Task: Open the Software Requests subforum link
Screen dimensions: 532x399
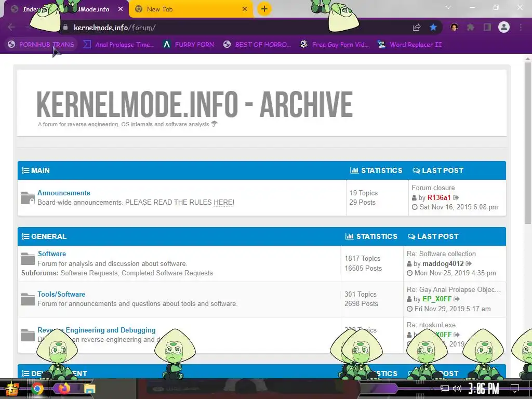Action: pyautogui.click(x=89, y=273)
